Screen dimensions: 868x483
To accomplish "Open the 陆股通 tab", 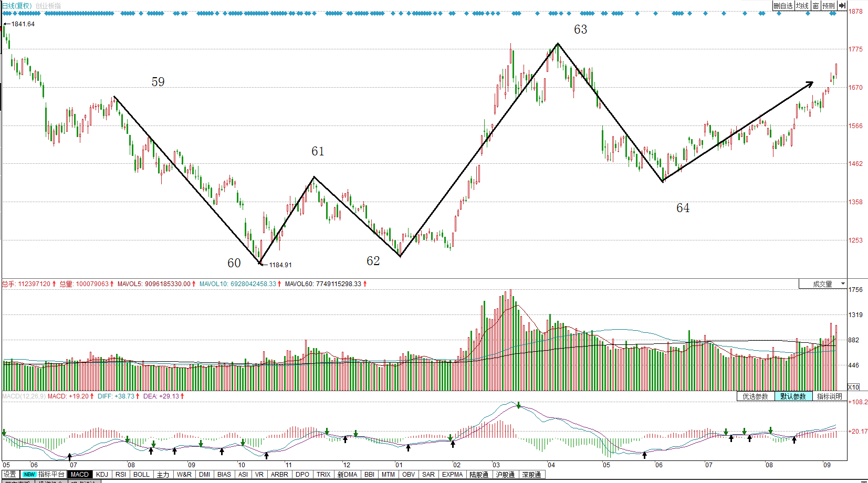I will click(479, 474).
